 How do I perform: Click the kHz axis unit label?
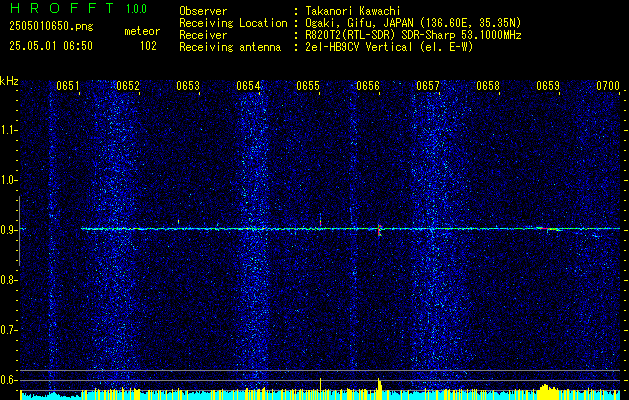[x=9, y=81]
